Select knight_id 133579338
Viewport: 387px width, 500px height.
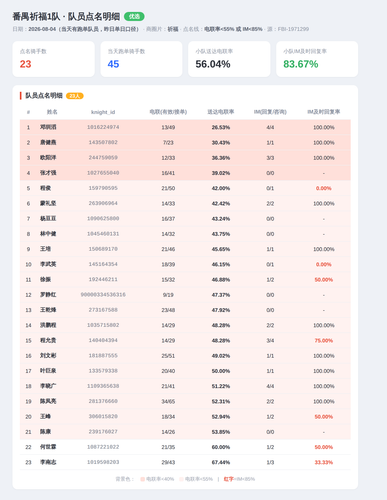coord(103,371)
